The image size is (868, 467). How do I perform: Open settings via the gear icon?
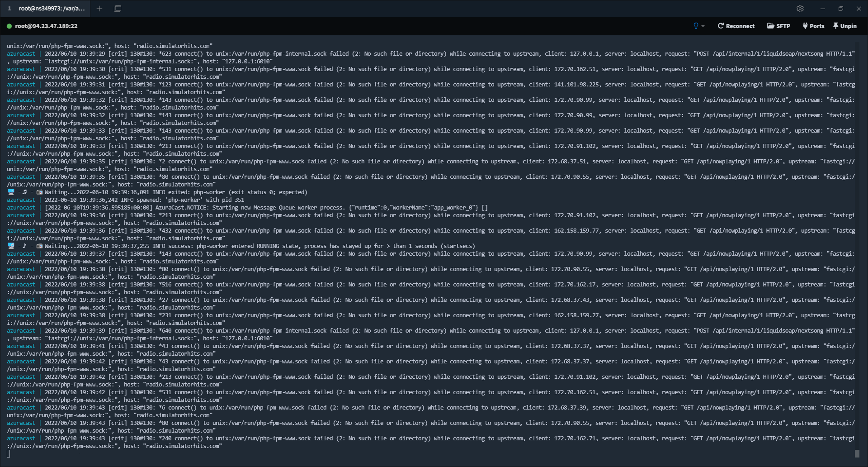[800, 9]
